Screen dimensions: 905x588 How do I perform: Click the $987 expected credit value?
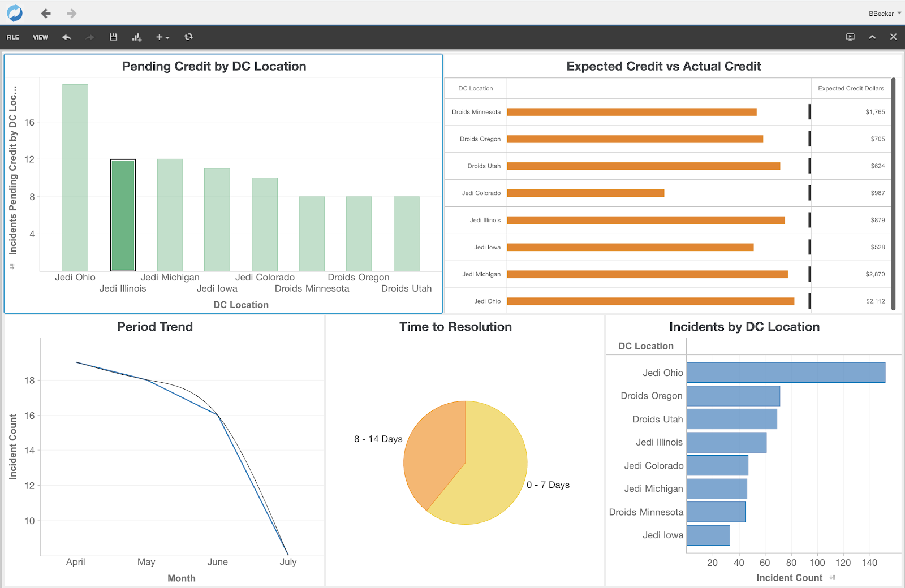click(878, 193)
